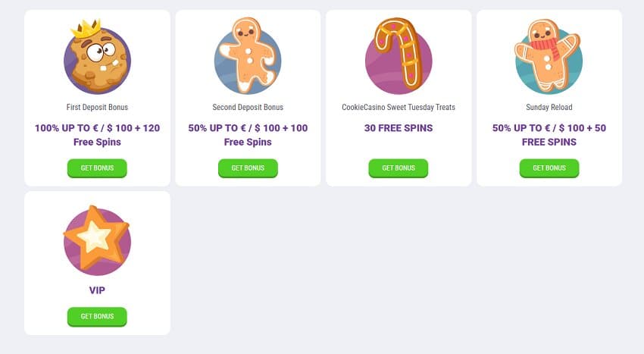Click the gingerbread man Second Deposit icon
Image resolution: width=644 pixels, height=354 pixels.
[x=248, y=55]
